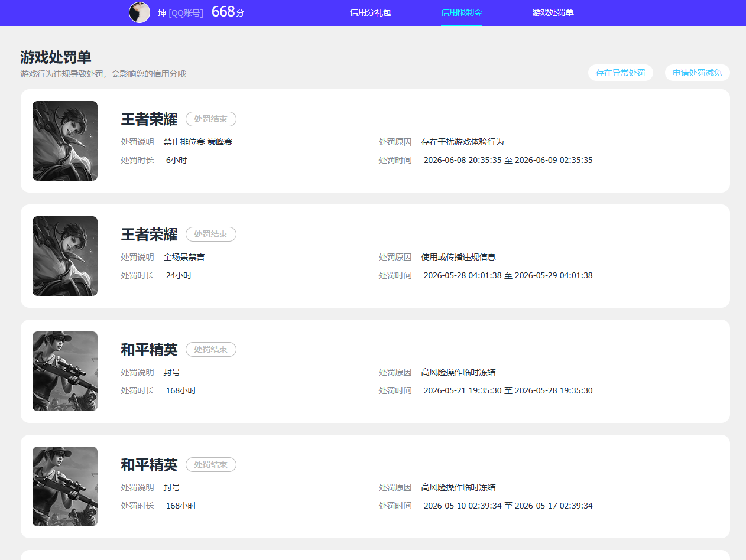The height and width of the screenshot is (560, 746).
Task: Click time range starting 2026-06-08 20:35:35
Action: coord(508,160)
